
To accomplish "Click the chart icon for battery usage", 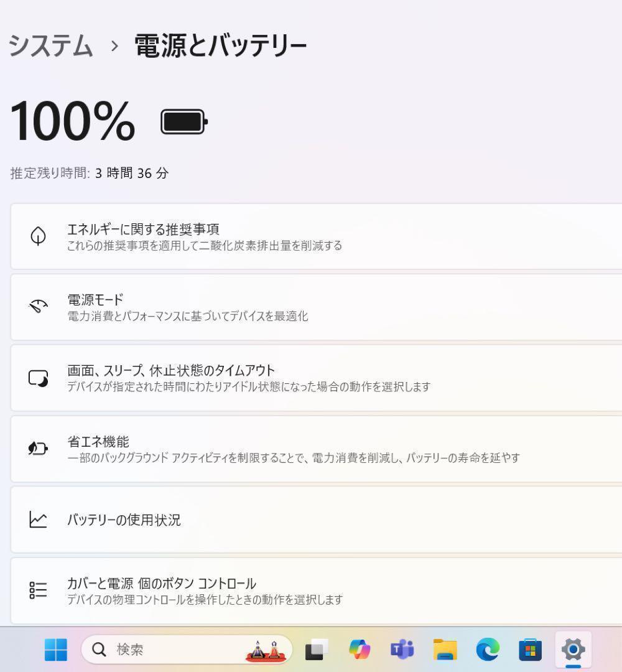I will (38, 520).
